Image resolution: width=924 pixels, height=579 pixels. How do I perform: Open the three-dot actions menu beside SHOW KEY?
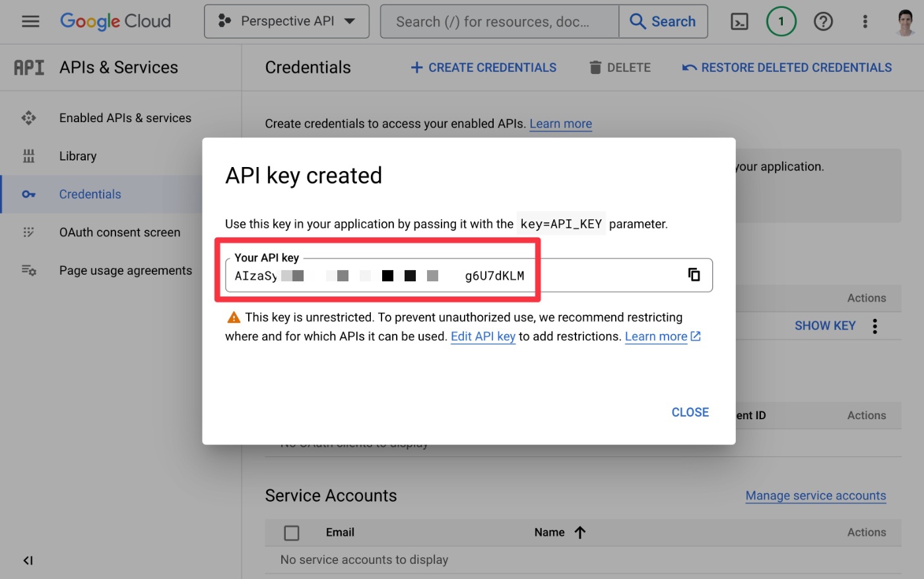click(x=874, y=326)
